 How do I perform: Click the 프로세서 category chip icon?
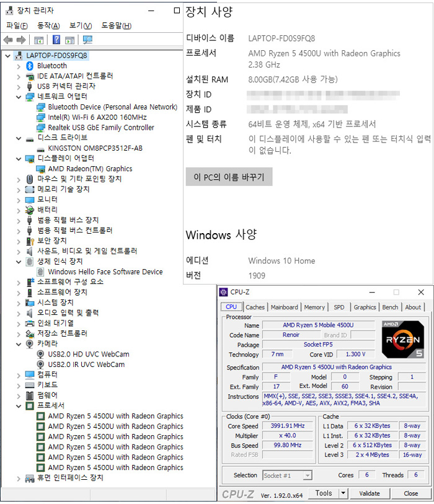(30, 405)
